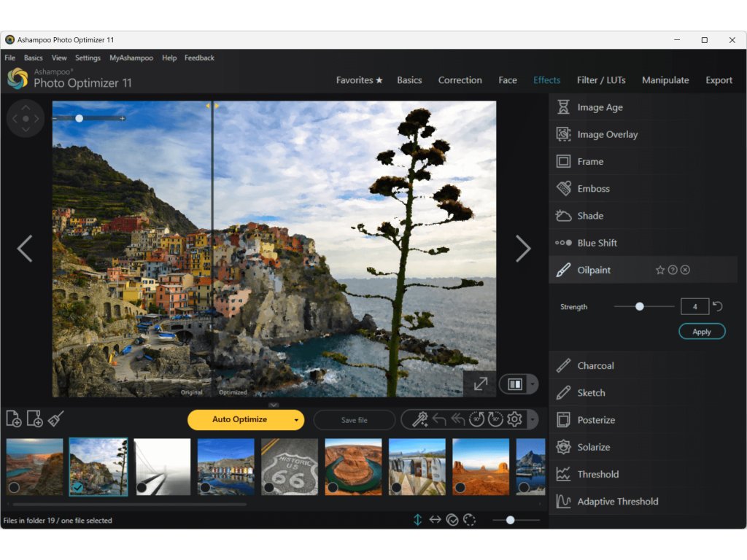Toggle the split before/after view button

pyautogui.click(x=515, y=384)
